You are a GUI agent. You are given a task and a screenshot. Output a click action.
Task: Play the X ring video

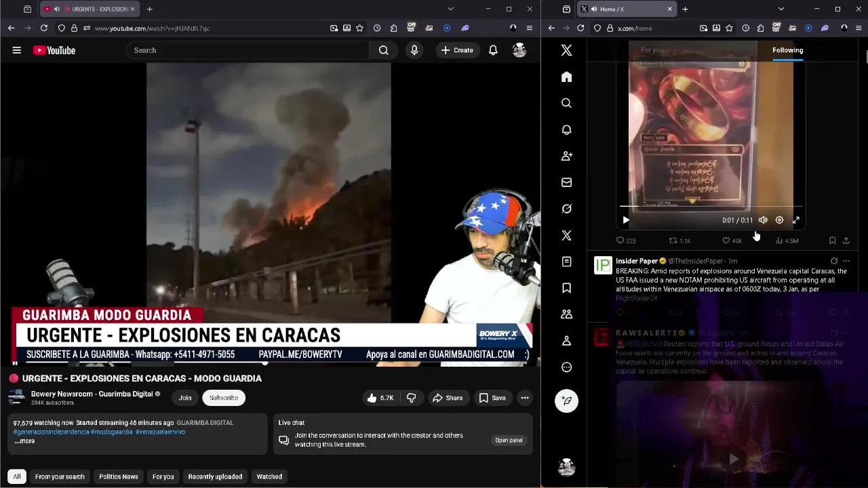click(x=626, y=220)
